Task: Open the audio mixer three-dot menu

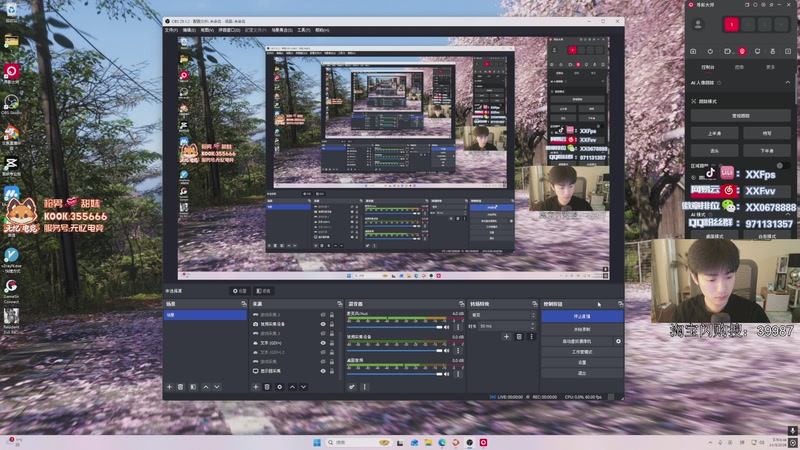Action: pyautogui.click(x=364, y=387)
